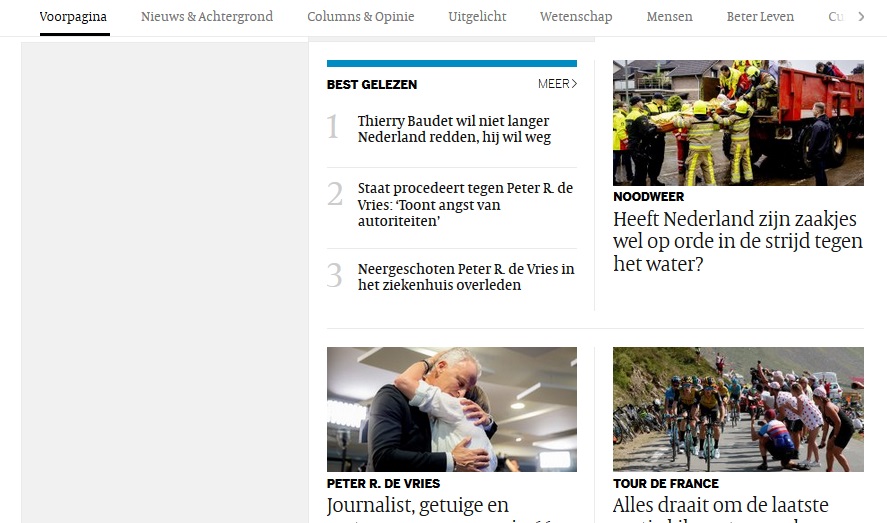Image resolution: width=887 pixels, height=523 pixels.
Task: Click the NOODWEER category label
Action: pos(648,197)
